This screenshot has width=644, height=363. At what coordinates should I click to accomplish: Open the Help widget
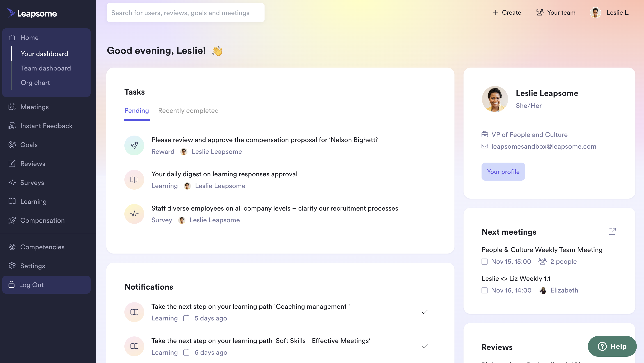click(612, 346)
